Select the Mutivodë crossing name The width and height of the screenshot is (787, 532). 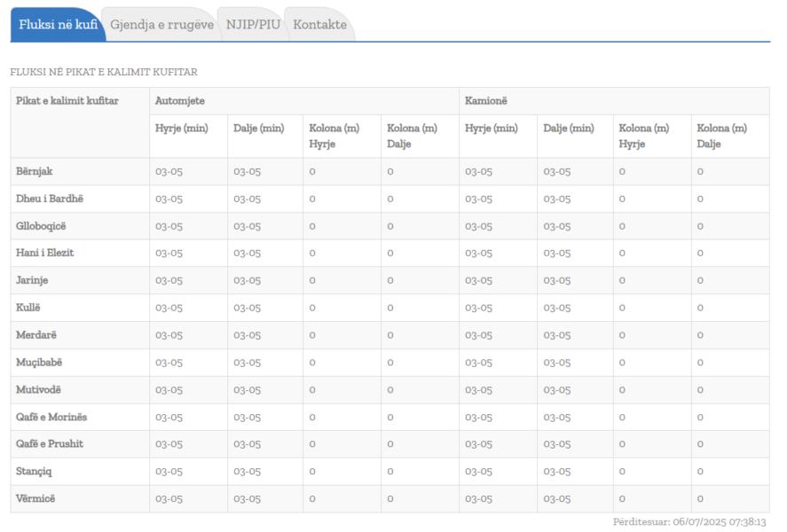pyautogui.click(x=38, y=389)
